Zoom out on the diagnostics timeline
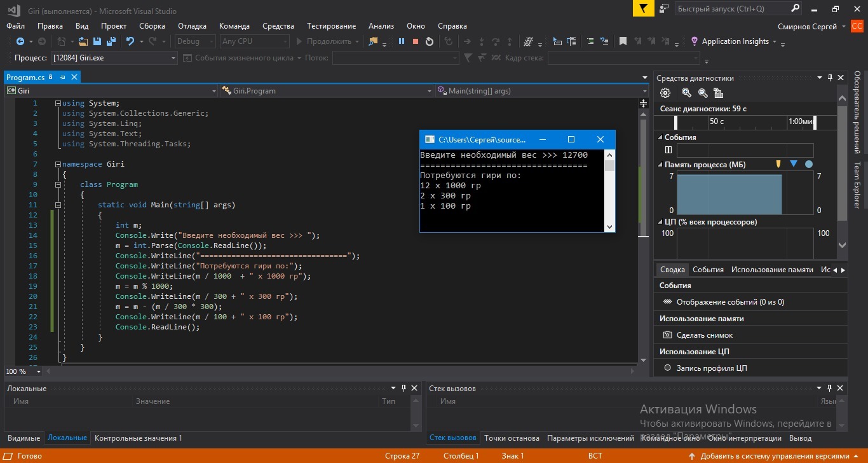This screenshot has height=463, width=868. point(703,93)
